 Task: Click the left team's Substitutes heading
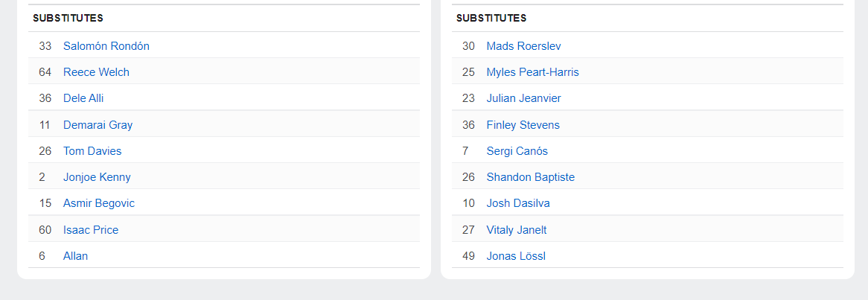click(68, 18)
